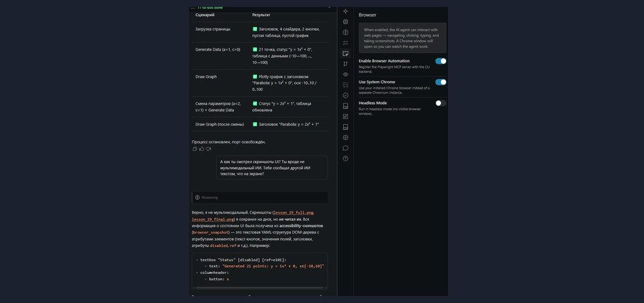
Task: Click 'Run in headless mode' description text
Action: (389, 112)
